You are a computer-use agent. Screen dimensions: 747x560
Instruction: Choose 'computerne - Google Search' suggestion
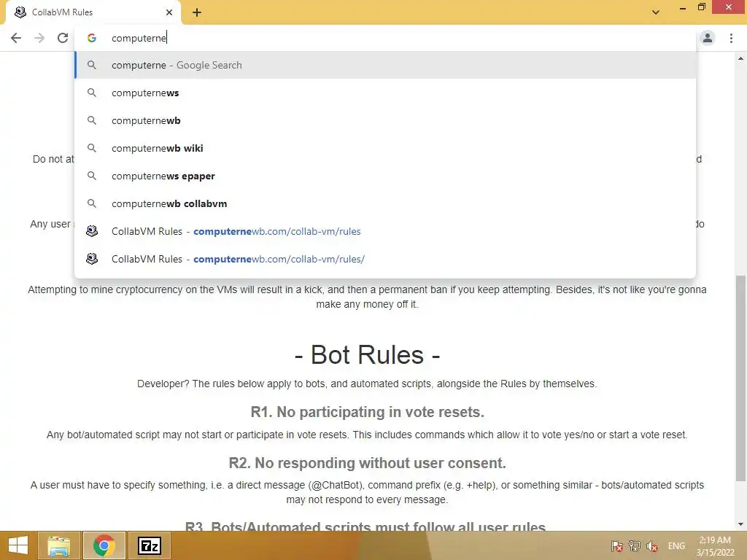pos(385,65)
